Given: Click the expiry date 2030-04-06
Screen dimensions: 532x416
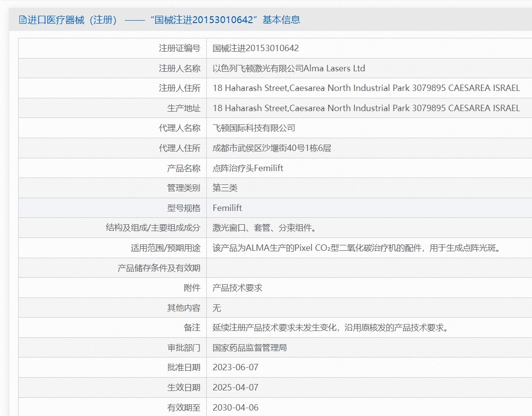Looking at the screenshot, I should (x=235, y=408).
